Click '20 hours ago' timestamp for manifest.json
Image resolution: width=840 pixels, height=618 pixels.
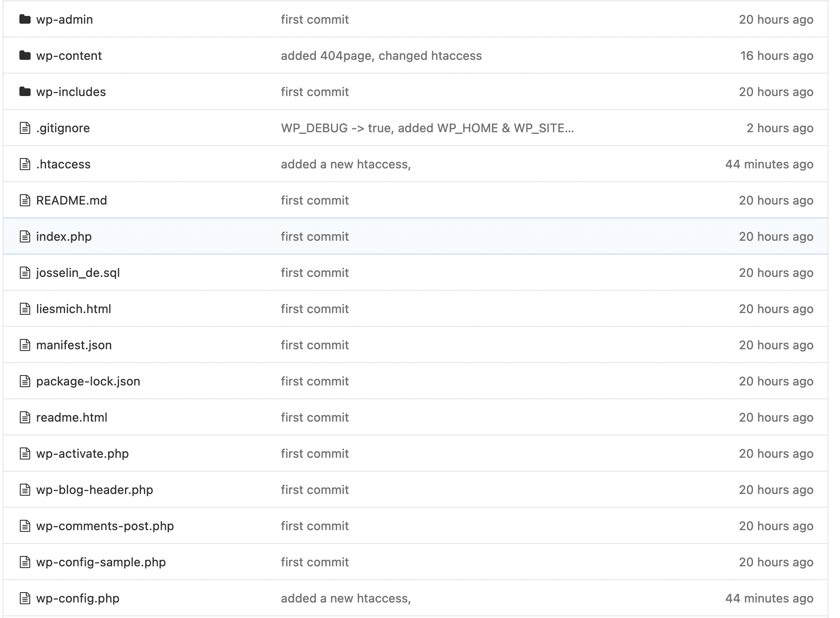(776, 345)
